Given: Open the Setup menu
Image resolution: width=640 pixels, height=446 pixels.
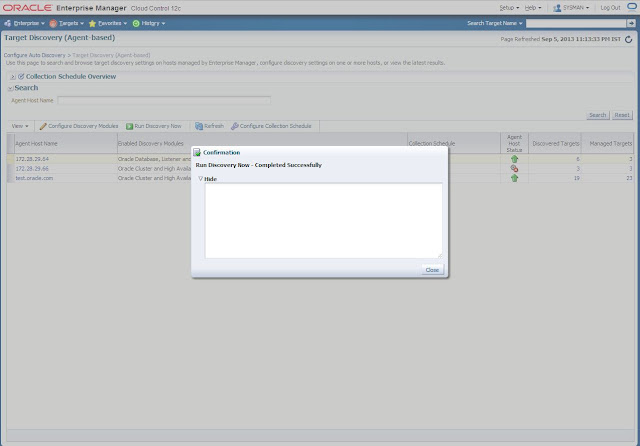Looking at the screenshot, I should point(509,8).
